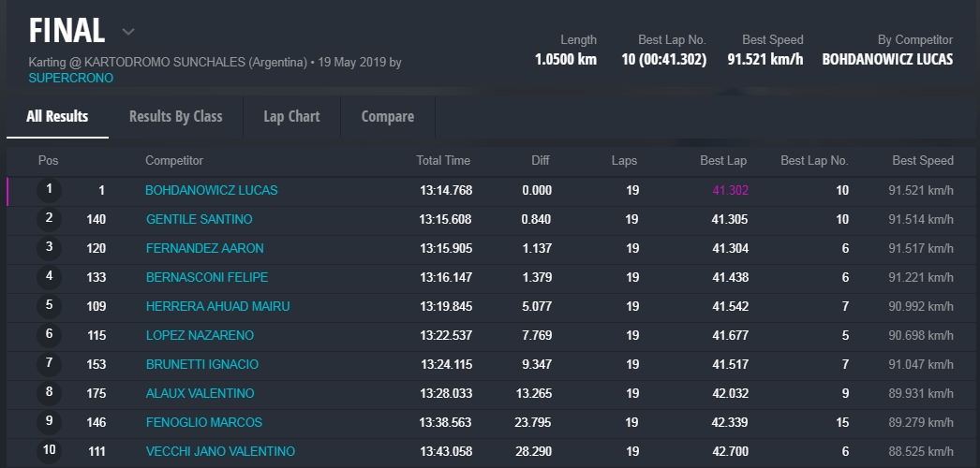Click the Best Lap column header
The width and height of the screenshot is (980, 468).
tap(722, 161)
